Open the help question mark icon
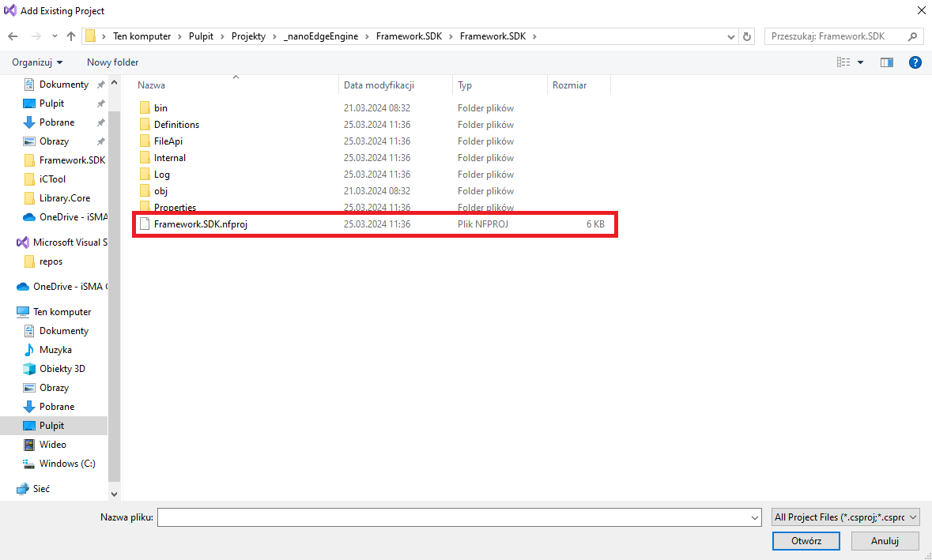This screenshot has width=932, height=560. tap(915, 62)
